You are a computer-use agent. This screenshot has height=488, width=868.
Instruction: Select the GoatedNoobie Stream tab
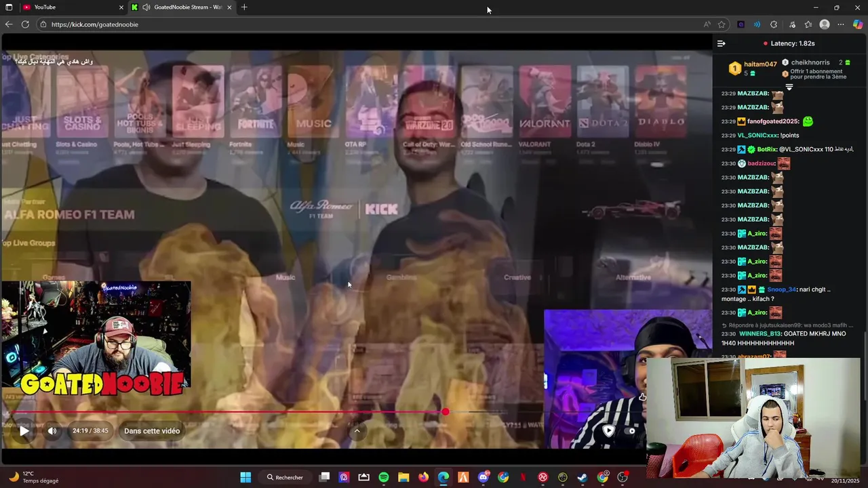click(x=182, y=7)
